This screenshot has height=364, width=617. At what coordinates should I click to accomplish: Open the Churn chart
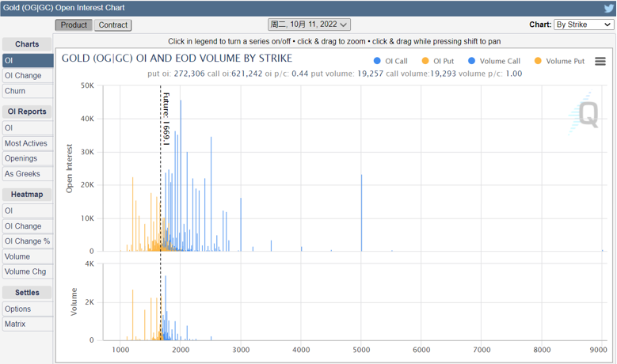28,91
